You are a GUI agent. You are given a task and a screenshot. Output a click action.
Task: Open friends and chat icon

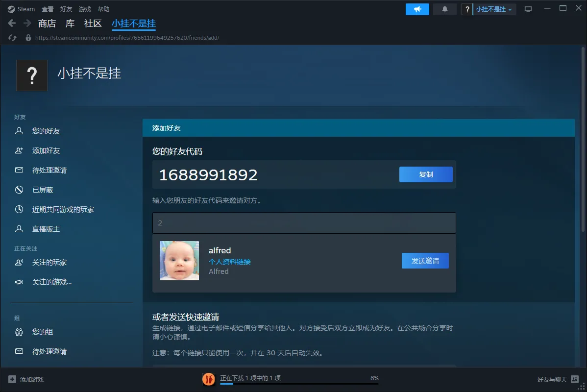575,379
